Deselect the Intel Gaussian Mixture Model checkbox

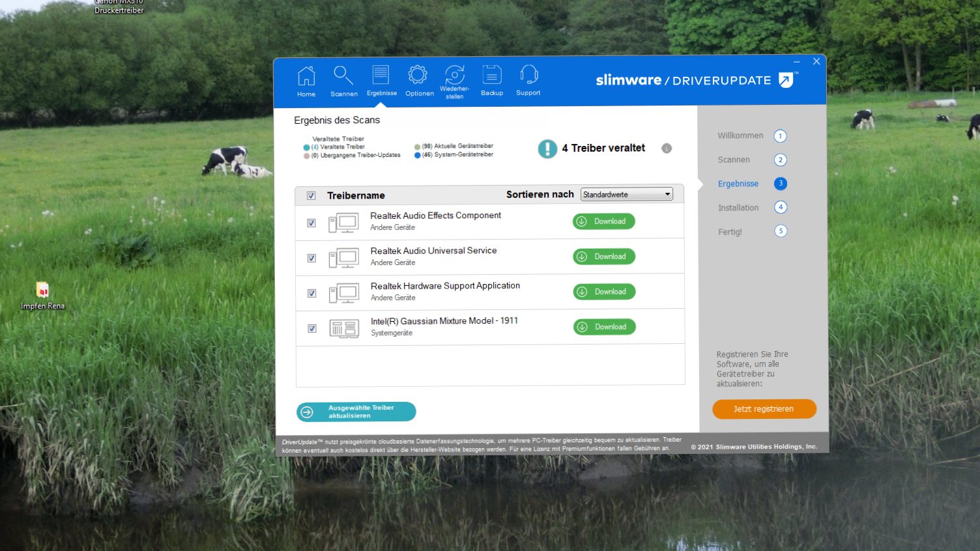pos(312,328)
